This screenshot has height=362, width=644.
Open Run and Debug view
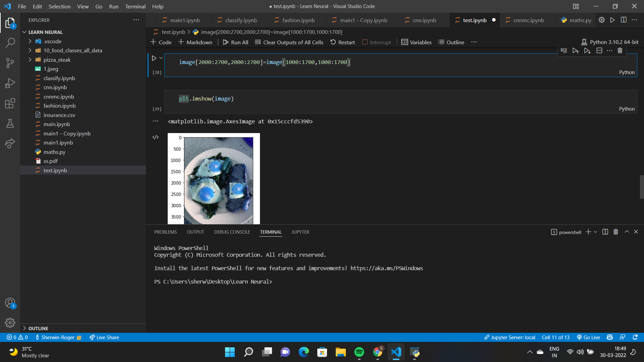click(x=10, y=83)
